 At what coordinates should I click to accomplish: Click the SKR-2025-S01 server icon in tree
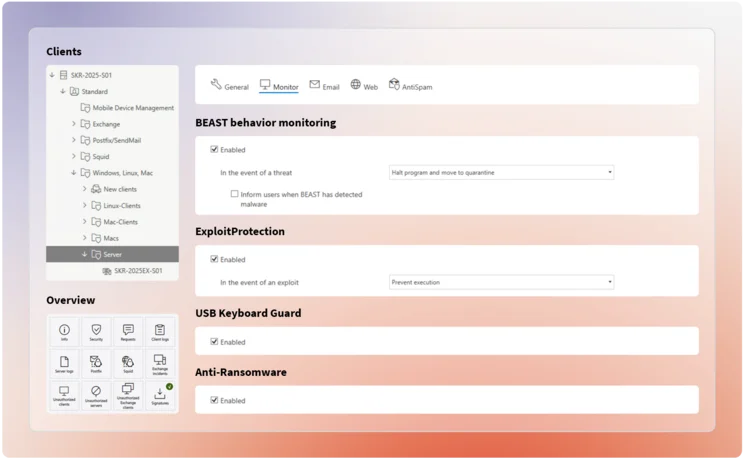click(64, 75)
